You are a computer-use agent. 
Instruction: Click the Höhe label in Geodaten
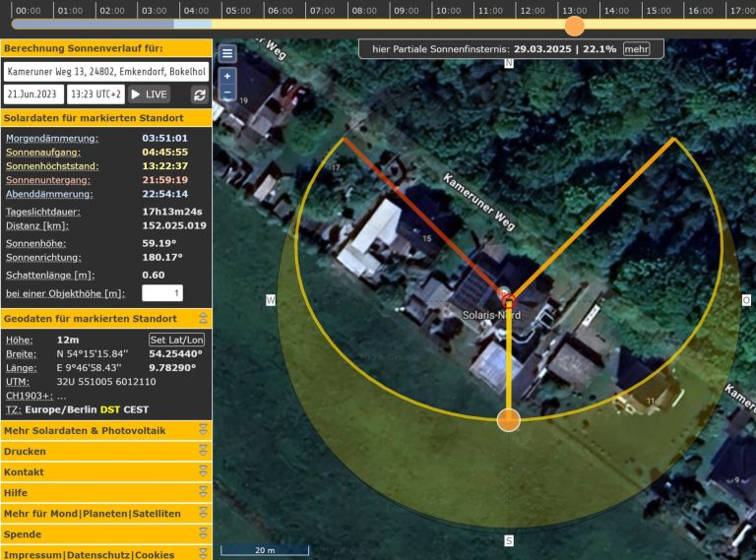(x=20, y=340)
